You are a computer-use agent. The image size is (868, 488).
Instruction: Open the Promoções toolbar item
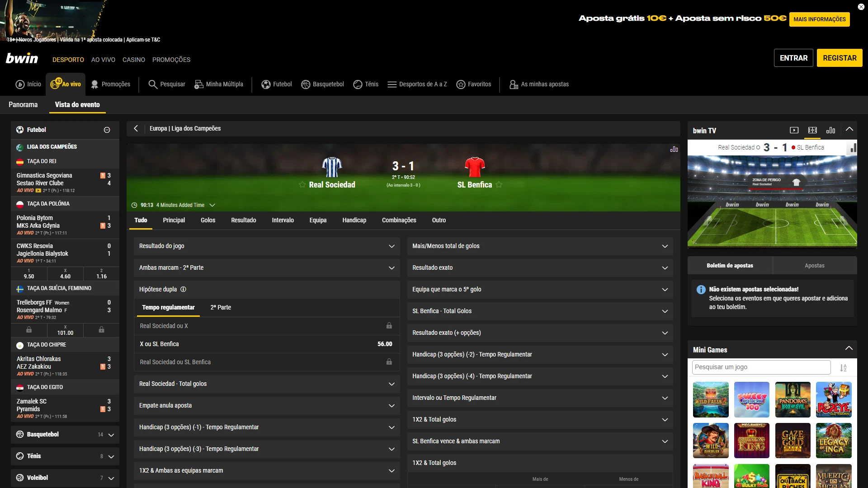point(110,84)
